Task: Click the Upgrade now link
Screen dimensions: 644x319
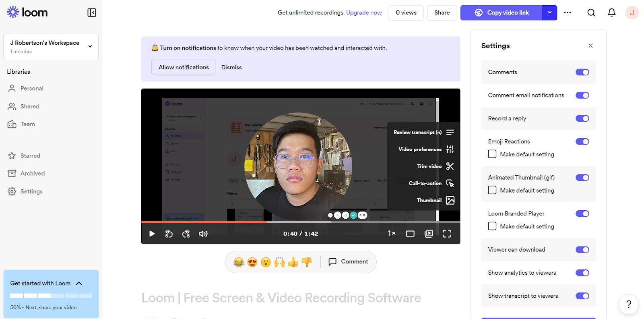Action: [x=364, y=12]
